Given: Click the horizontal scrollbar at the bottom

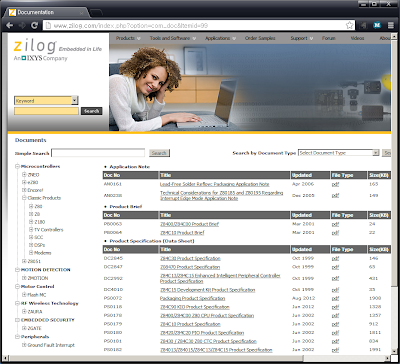Looking at the screenshot, I should click(157, 358).
